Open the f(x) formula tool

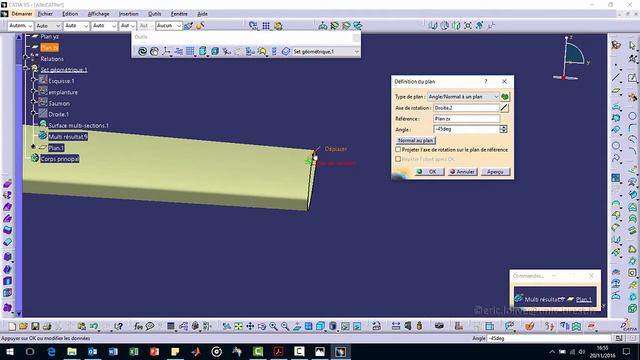point(138,326)
